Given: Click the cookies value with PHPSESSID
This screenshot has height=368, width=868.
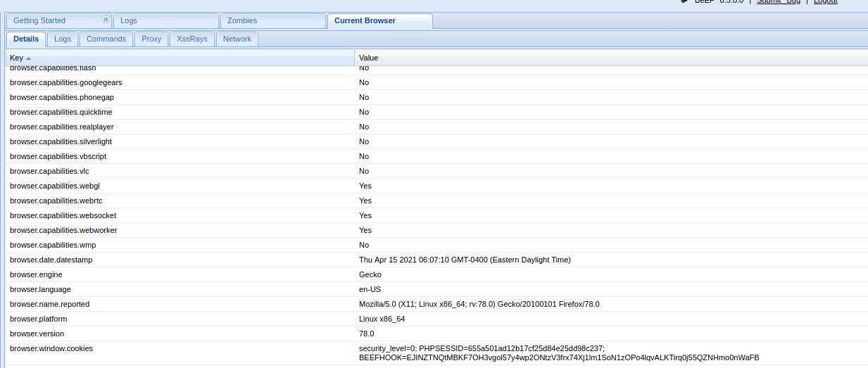Looking at the screenshot, I should (x=559, y=353).
